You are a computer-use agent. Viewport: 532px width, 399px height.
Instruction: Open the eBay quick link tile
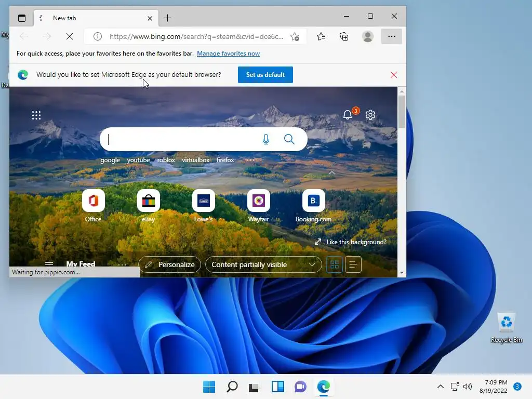(x=148, y=206)
